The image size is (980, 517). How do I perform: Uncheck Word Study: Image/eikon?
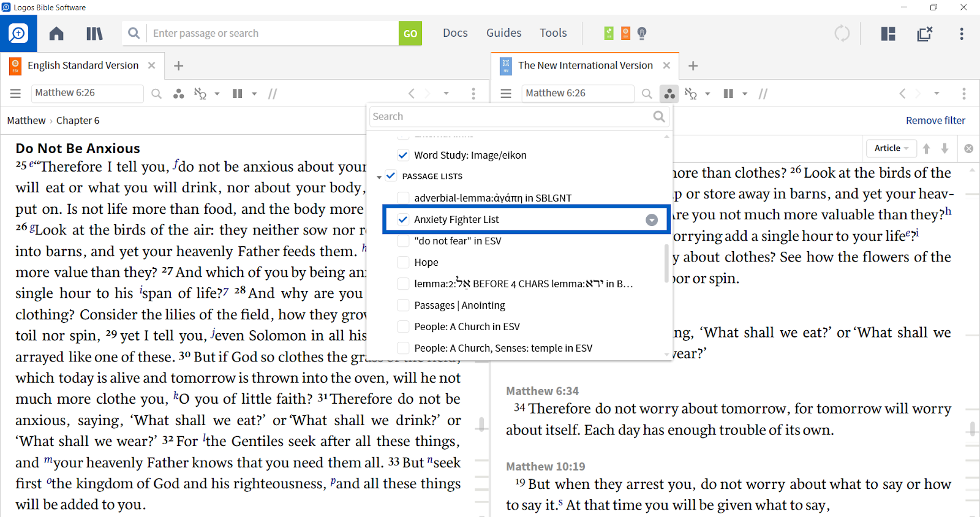click(403, 155)
